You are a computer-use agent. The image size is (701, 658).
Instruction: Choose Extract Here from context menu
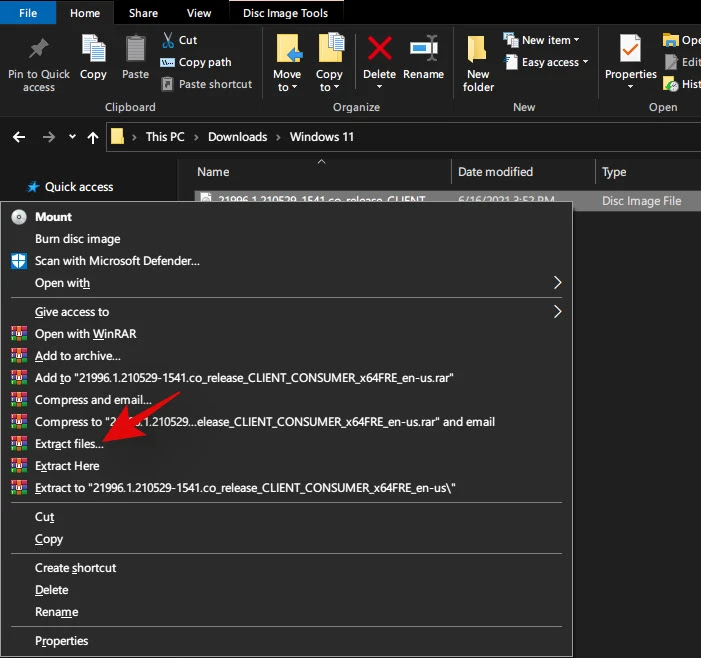(x=286, y=465)
